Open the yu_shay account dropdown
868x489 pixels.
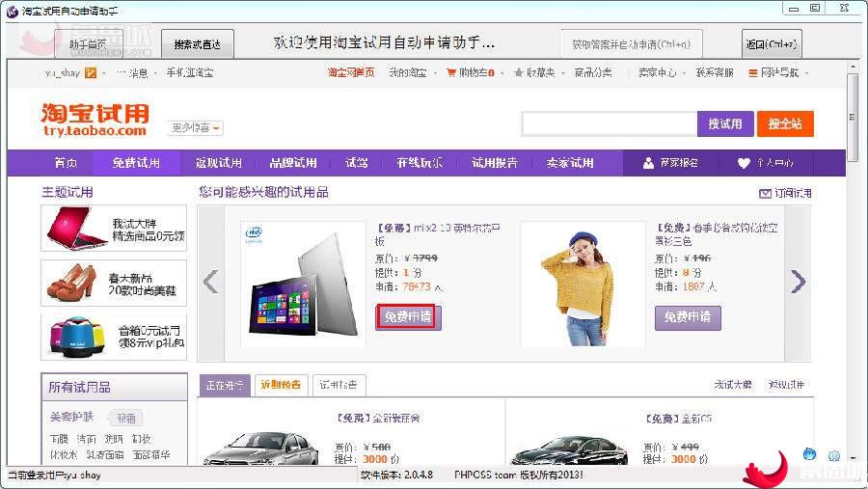pos(103,73)
